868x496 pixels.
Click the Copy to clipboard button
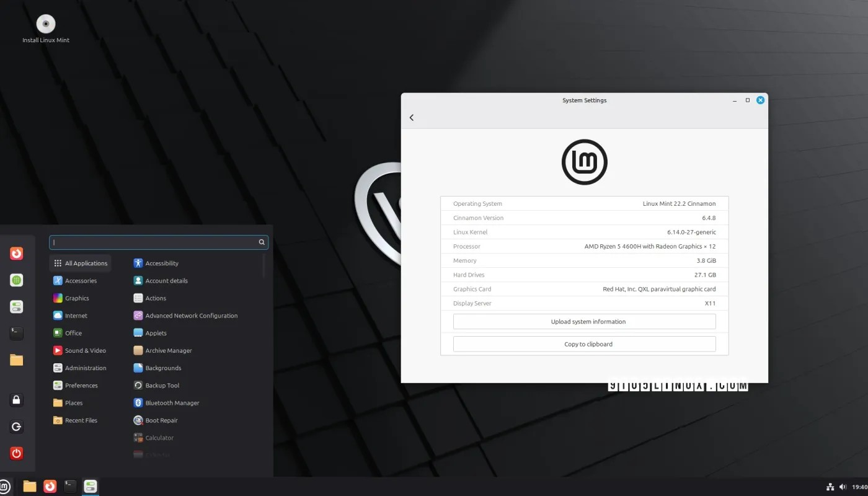[584, 343]
